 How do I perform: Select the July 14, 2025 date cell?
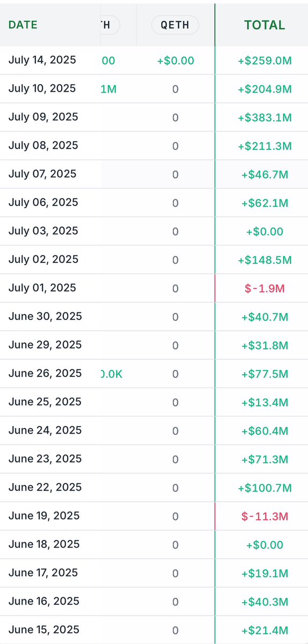tap(42, 60)
